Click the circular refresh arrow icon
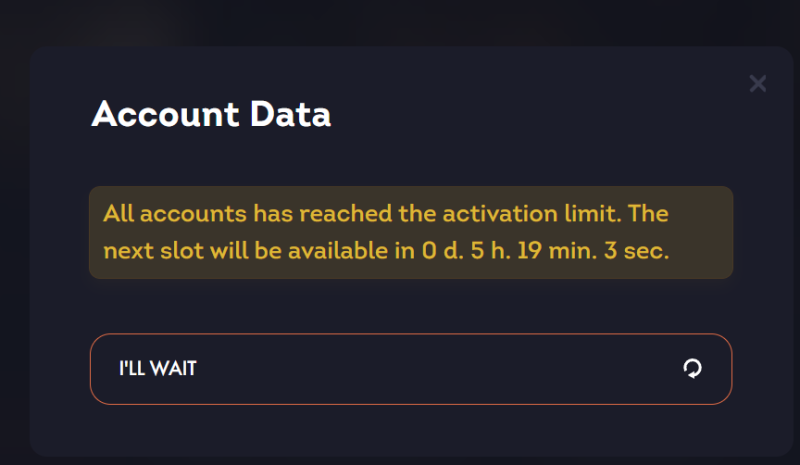800x465 pixels. [692, 369]
